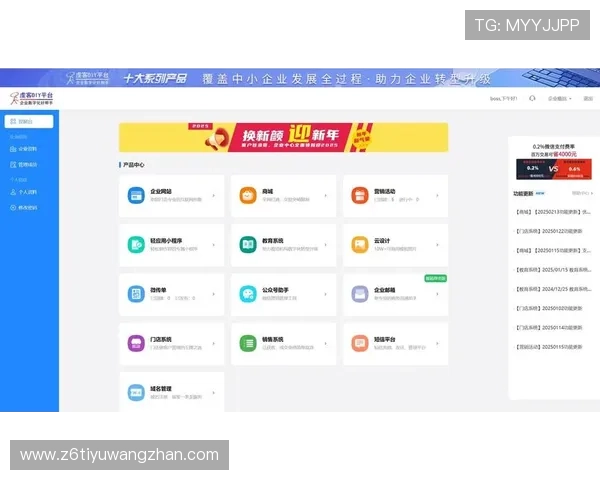600x480 pixels.
Task: Open the 门店系统 storefront icon
Action: click(136, 343)
